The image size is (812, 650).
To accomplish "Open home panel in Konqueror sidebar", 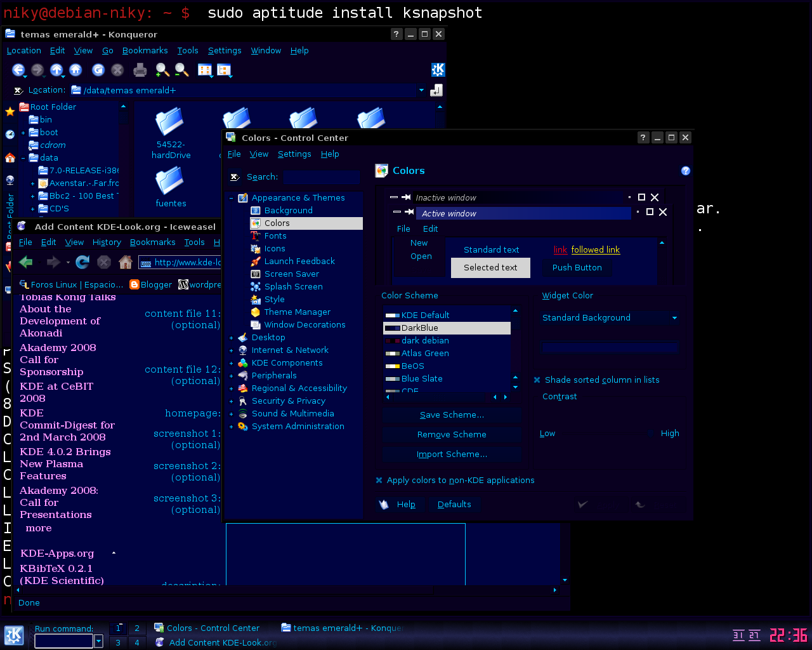I will tap(10, 157).
